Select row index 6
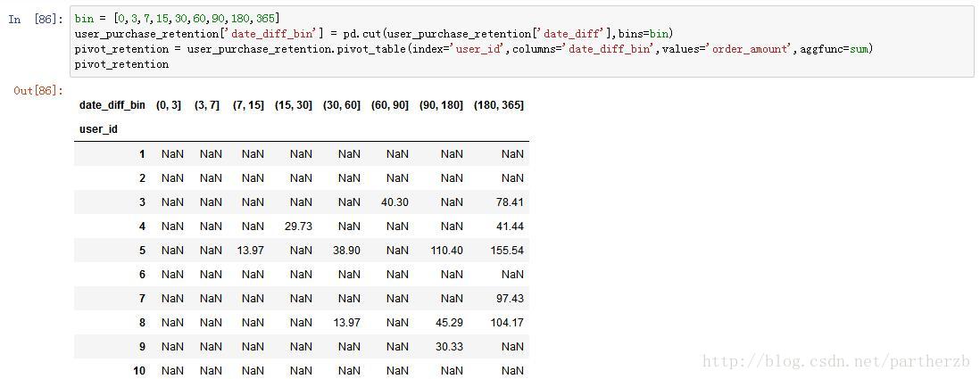 [143, 275]
